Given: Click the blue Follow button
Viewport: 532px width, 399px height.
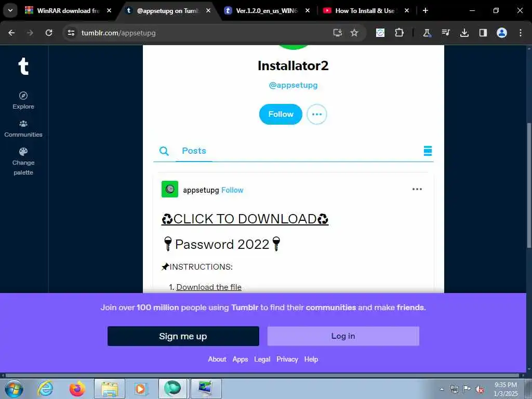Looking at the screenshot, I should click(281, 114).
